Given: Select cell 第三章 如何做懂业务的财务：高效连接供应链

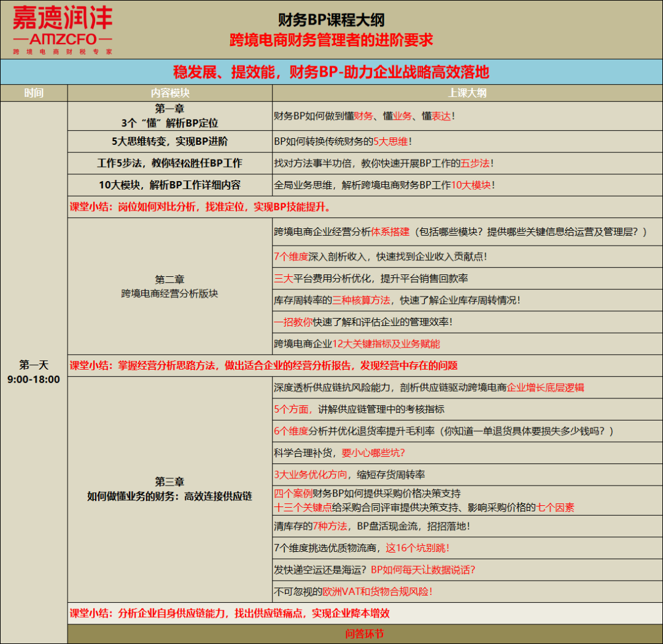Looking at the screenshot, I should click(x=170, y=489).
